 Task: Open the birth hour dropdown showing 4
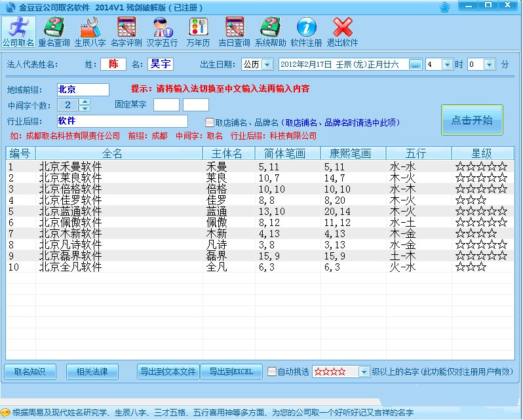[446, 64]
